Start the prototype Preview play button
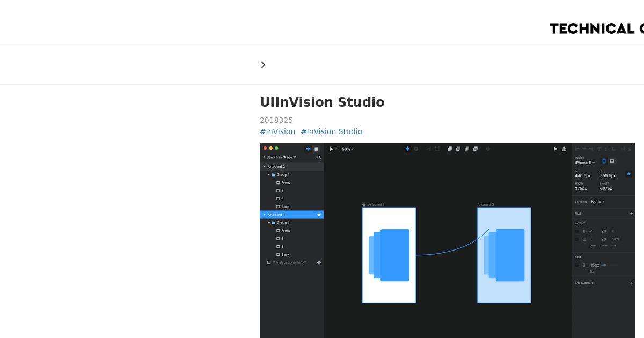The height and width of the screenshot is (338, 644). (555, 149)
